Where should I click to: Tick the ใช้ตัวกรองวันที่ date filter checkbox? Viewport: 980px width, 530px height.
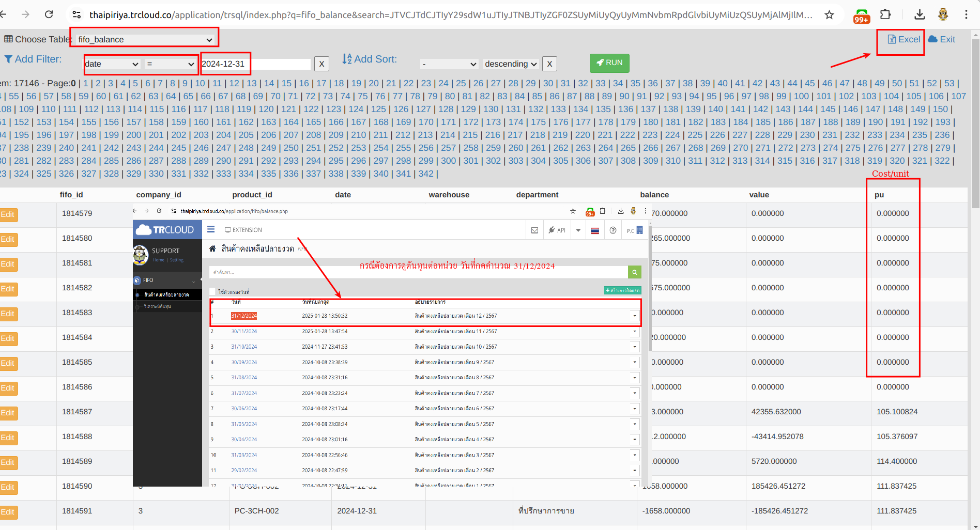(x=212, y=291)
